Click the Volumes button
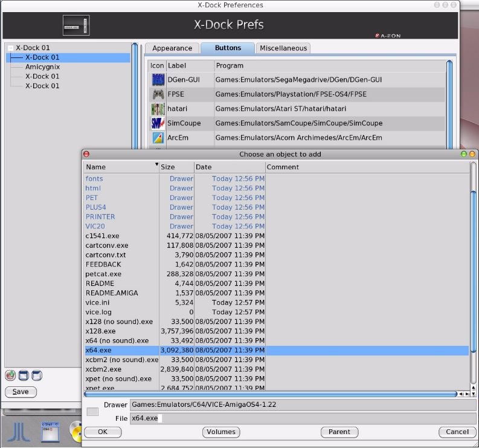Screen dimensions: 479x448 [221, 432]
